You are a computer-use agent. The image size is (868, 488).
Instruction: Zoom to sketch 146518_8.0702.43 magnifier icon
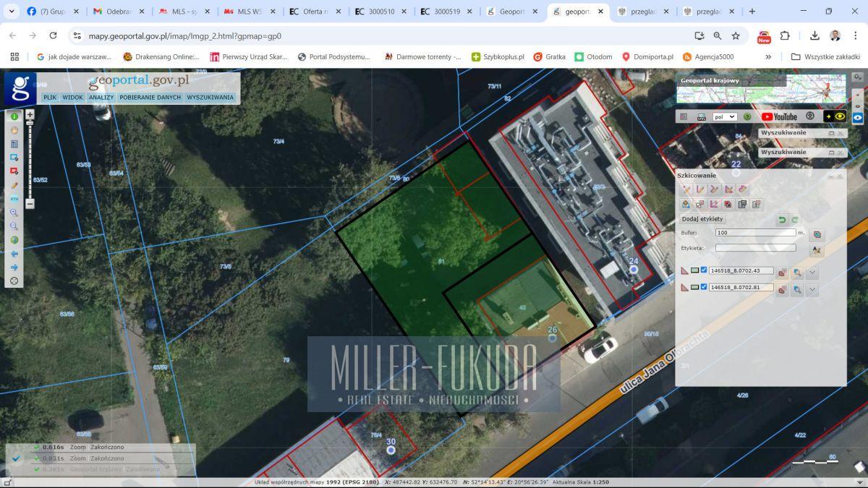pyautogui.click(x=796, y=273)
